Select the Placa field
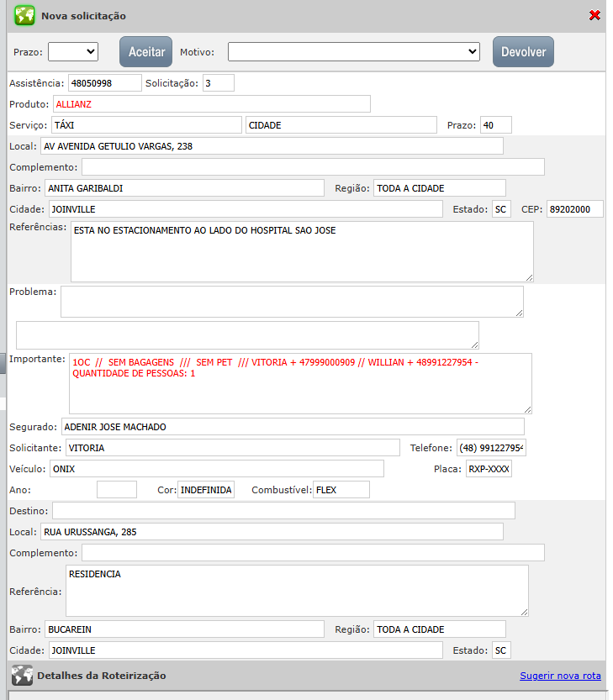This screenshot has width=613, height=700. click(489, 469)
